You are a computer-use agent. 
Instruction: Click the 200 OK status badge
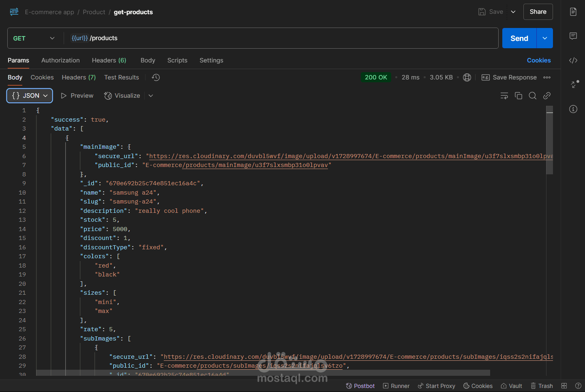[x=376, y=77]
